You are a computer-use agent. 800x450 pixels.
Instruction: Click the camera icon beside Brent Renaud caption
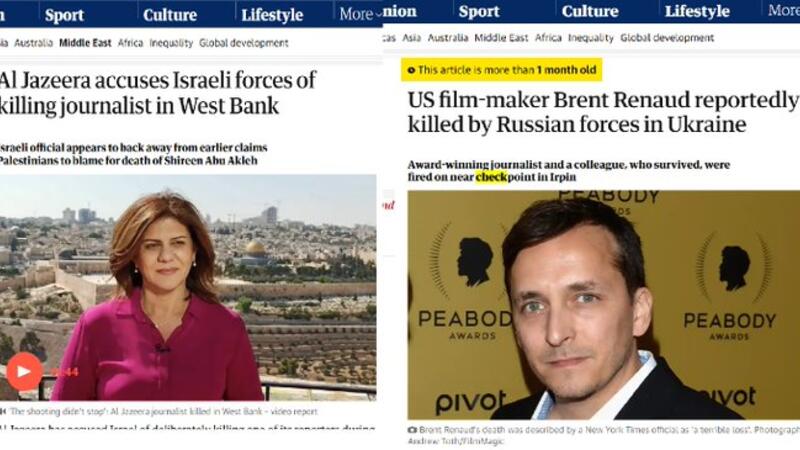point(412,430)
